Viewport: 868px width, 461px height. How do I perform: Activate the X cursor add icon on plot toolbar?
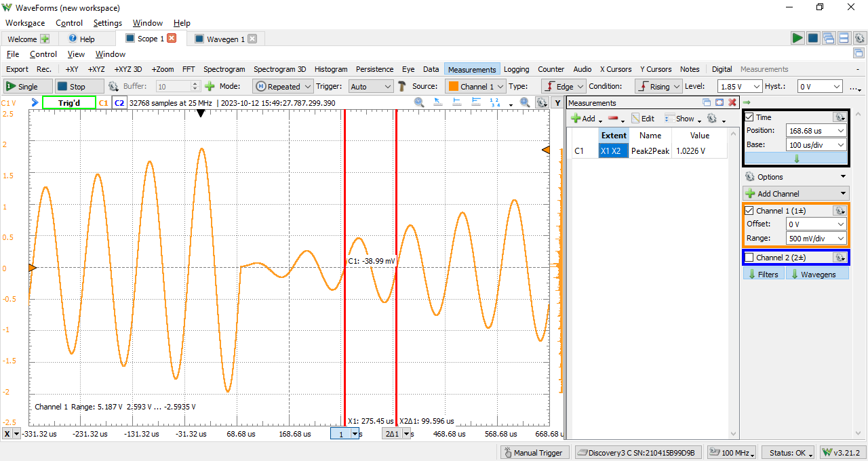point(456,102)
